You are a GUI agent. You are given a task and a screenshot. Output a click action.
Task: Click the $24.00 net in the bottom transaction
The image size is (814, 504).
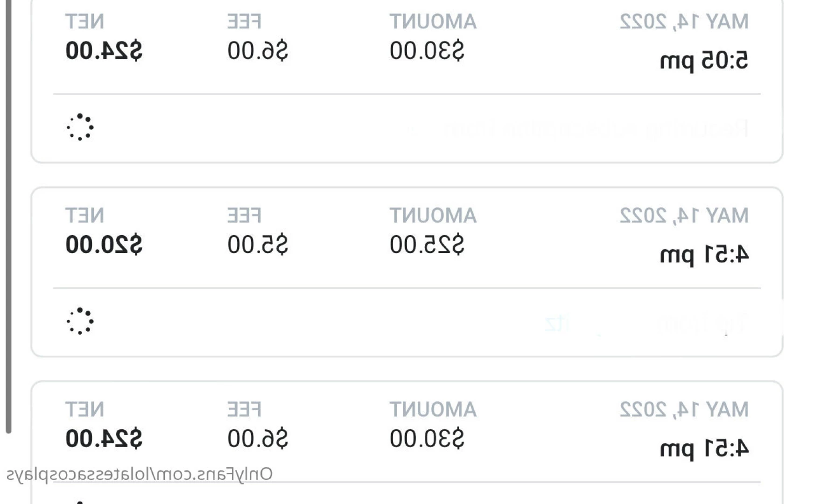point(104,439)
